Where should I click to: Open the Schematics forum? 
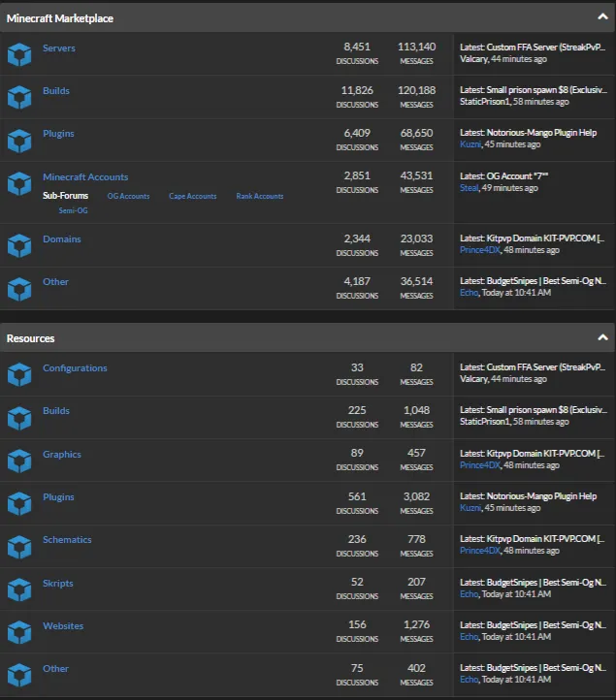tap(67, 539)
